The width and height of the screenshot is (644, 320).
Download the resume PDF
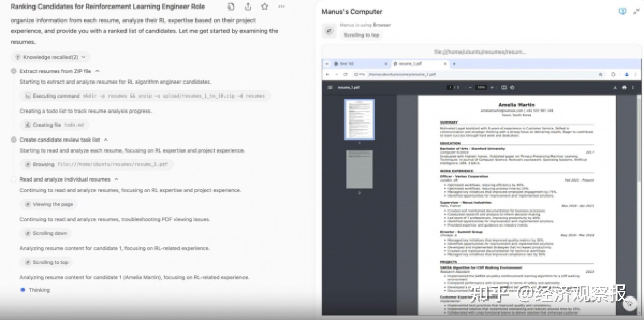[x=615, y=88]
